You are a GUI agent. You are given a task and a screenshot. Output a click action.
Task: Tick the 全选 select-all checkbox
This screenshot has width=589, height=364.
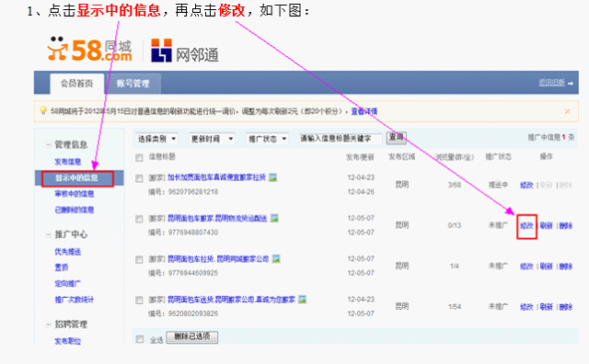[x=140, y=339]
